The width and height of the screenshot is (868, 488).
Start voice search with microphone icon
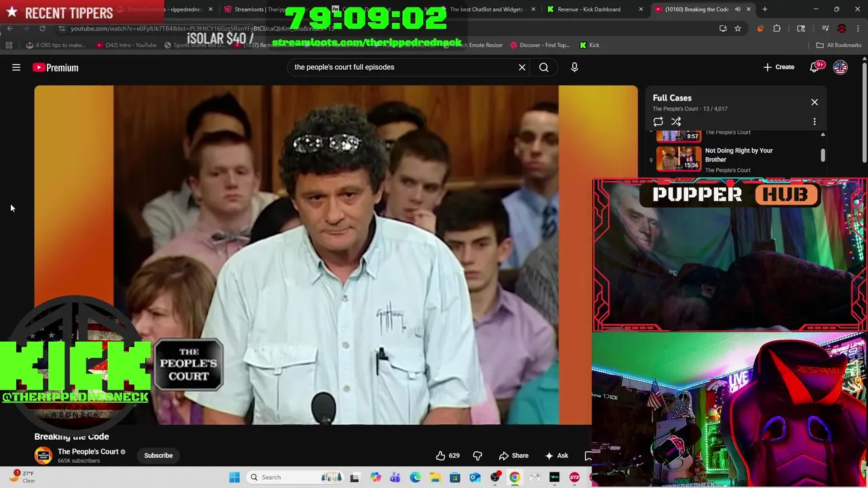(x=574, y=67)
